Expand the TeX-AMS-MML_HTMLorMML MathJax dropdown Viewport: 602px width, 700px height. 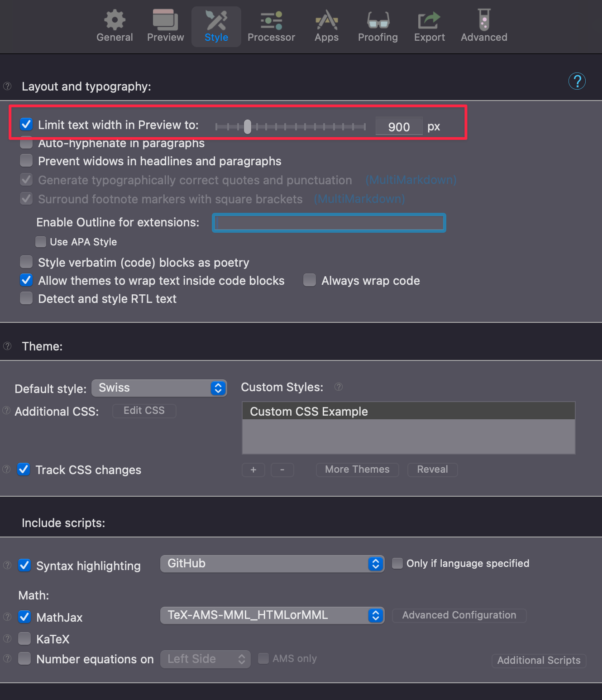coord(272,615)
